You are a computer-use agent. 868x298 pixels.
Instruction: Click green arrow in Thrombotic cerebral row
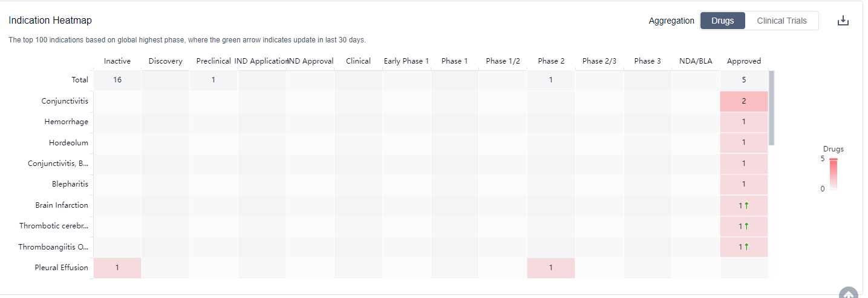[x=746, y=226]
